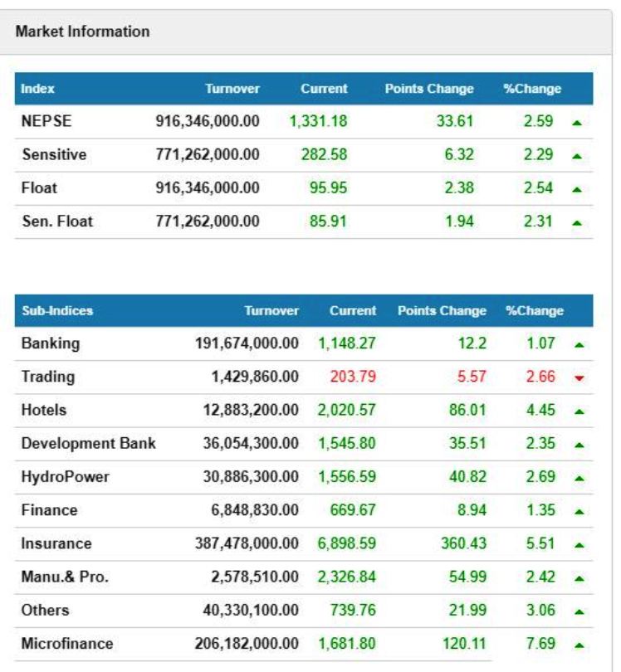
Task: Click Finance turnover 6,848,830.00
Action: 255,510
